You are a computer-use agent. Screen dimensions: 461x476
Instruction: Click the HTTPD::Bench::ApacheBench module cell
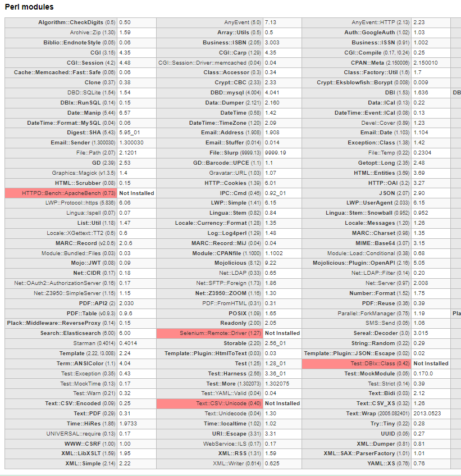tap(61, 193)
